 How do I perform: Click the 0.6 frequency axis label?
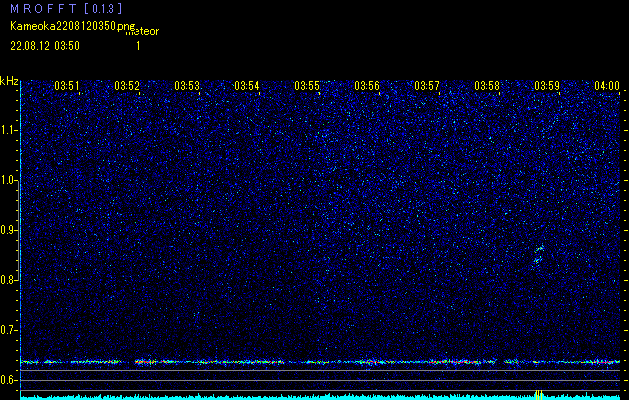[9, 380]
